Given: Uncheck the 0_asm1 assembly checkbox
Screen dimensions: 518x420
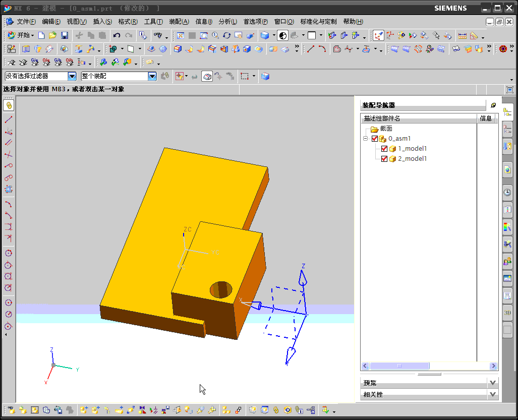Looking at the screenshot, I should click(374, 139).
